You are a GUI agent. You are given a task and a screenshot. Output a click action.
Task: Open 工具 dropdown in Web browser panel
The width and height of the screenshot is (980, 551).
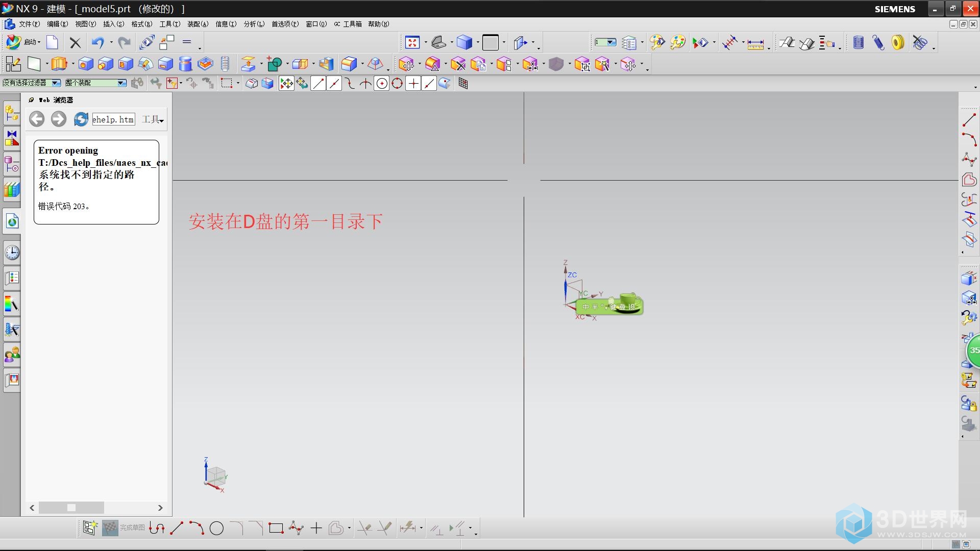coord(153,119)
